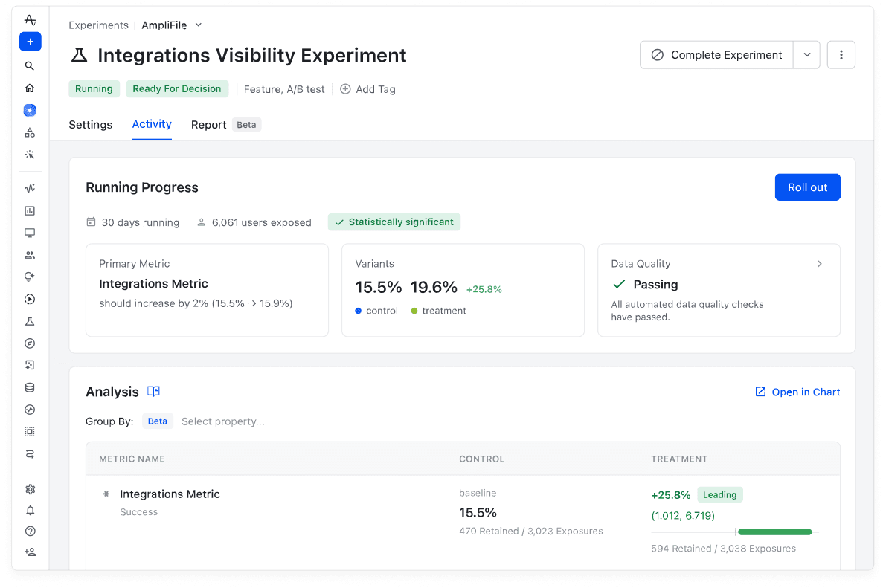886x588 pixels.
Task: Click Add Tag
Action: 367,89
